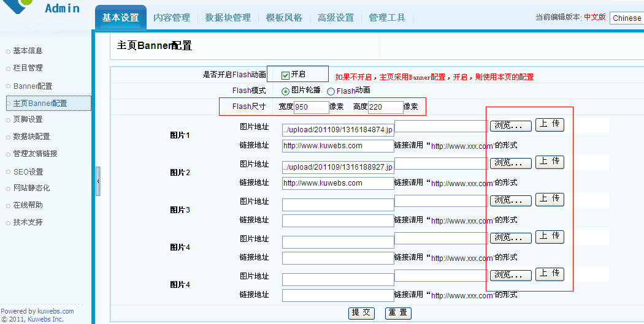Viewport: 644px width, 324px height.
Task: Click 浏览 to browse file for 图片3
Action: point(510,200)
